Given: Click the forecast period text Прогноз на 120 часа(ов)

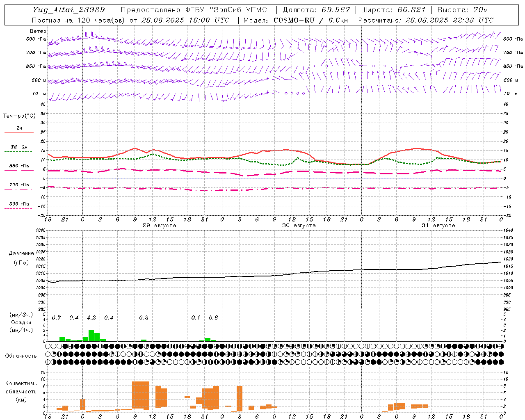Looking at the screenshot, I should click(79, 20).
